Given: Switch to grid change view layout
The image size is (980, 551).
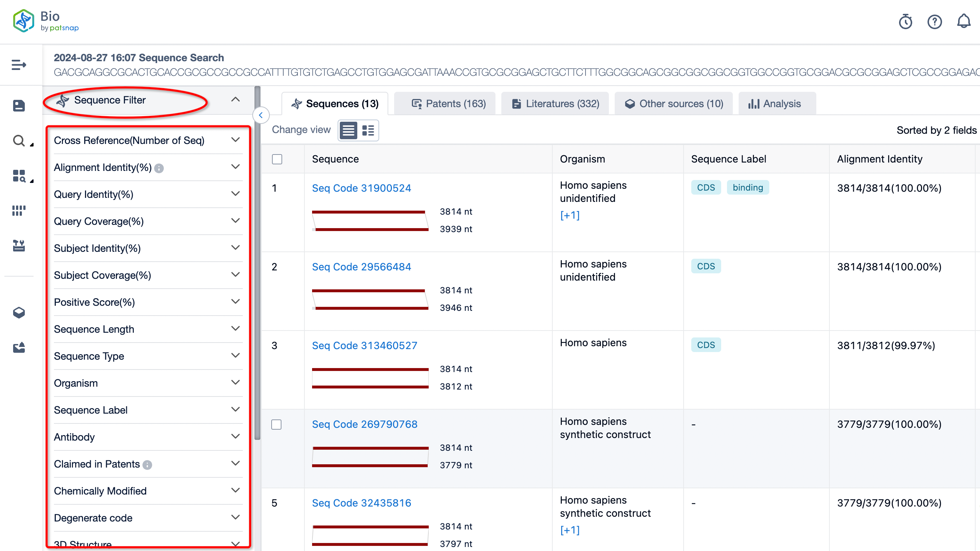Looking at the screenshot, I should point(369,130).
